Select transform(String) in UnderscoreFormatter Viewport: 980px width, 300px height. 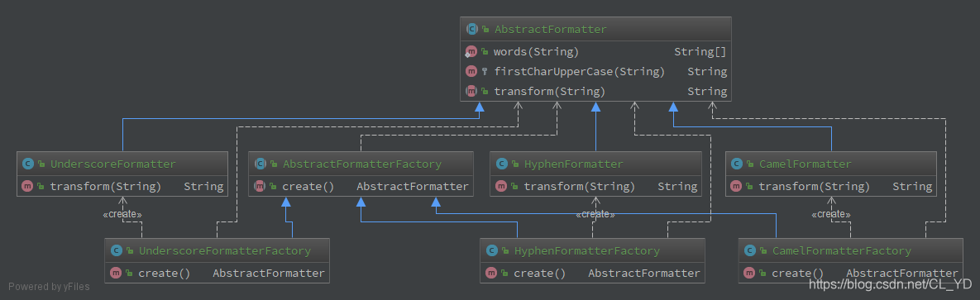coord(106,186)
